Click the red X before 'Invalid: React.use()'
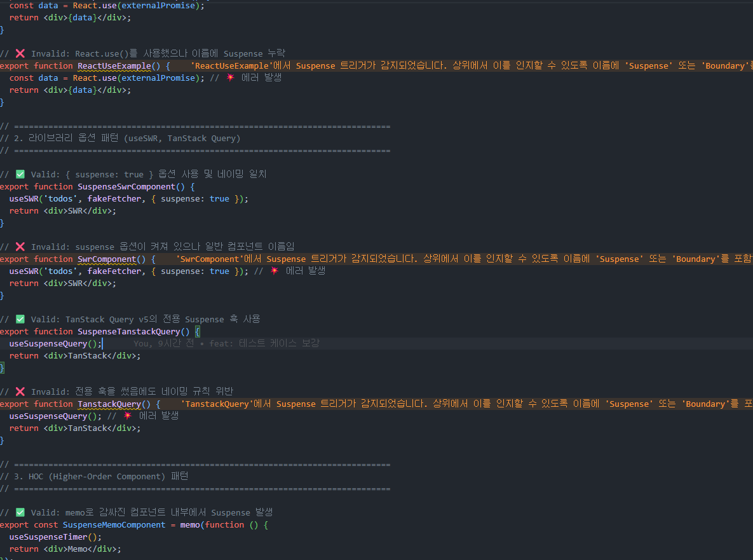Screen dimensions: 753x560 tap(20, 53)
